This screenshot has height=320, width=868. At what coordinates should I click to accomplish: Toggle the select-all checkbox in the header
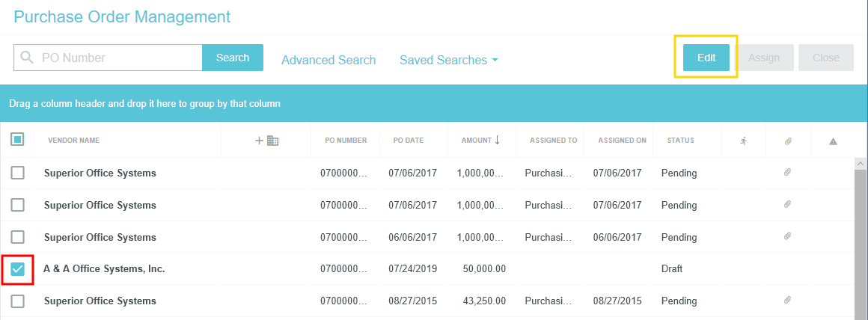[x=17, y=139]
